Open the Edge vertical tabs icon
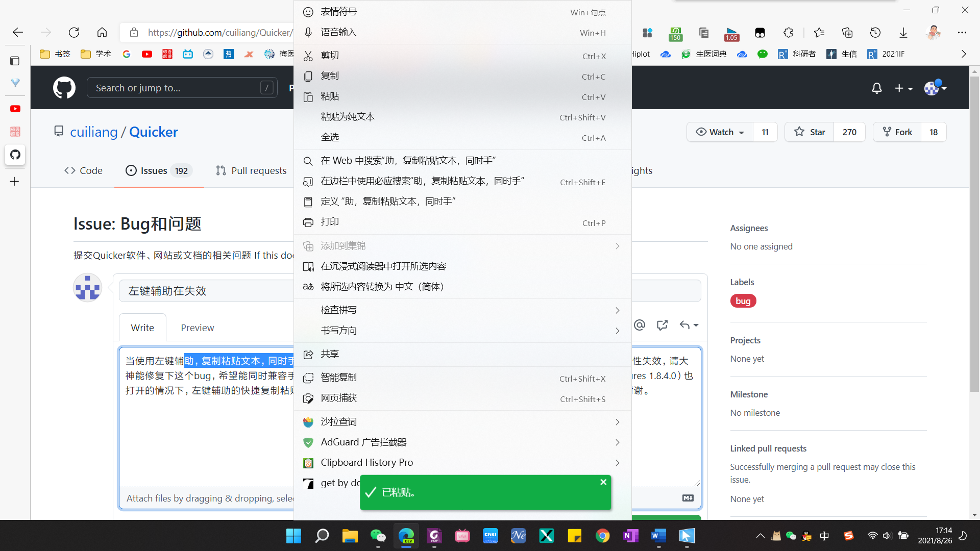This screenshot has height=551, width=980. click(15, 61)
